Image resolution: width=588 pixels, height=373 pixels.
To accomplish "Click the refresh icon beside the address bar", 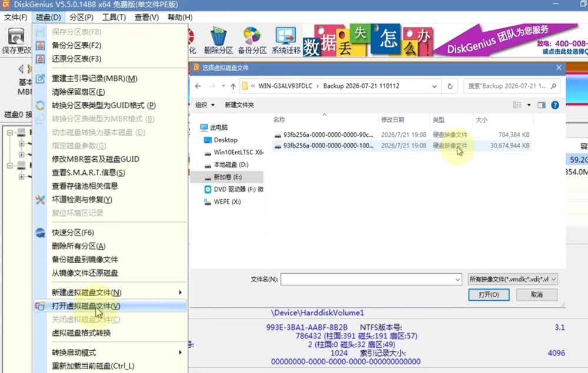I will [450, 86].
